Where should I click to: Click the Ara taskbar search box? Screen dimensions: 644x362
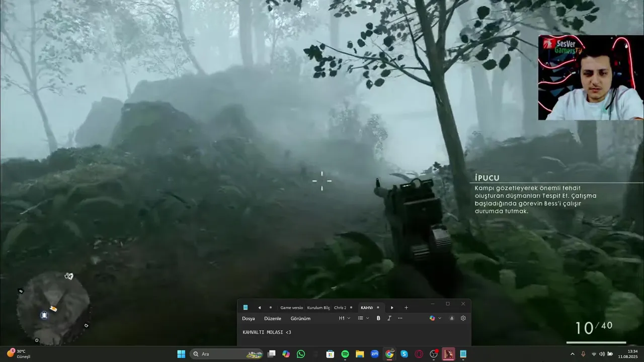227,354
